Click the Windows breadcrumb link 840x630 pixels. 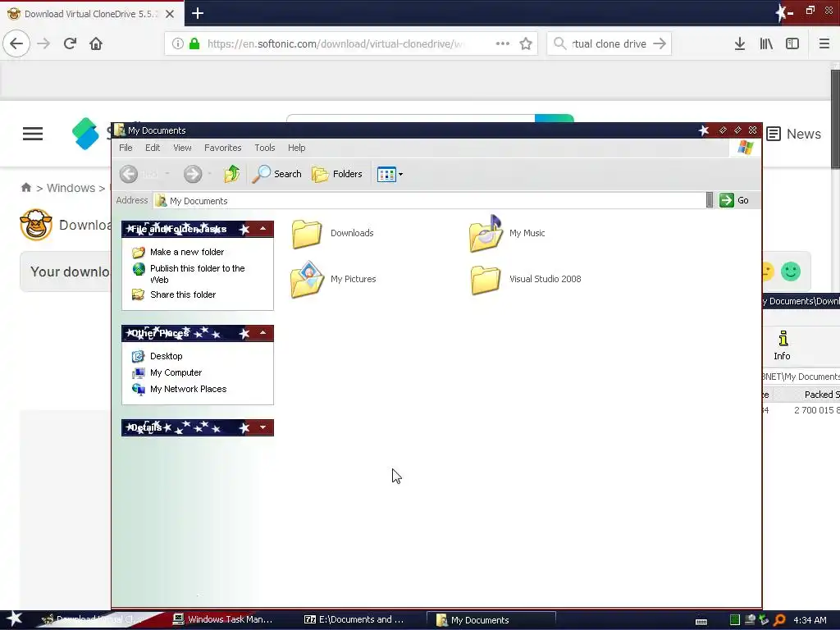(x=71, y=188)
